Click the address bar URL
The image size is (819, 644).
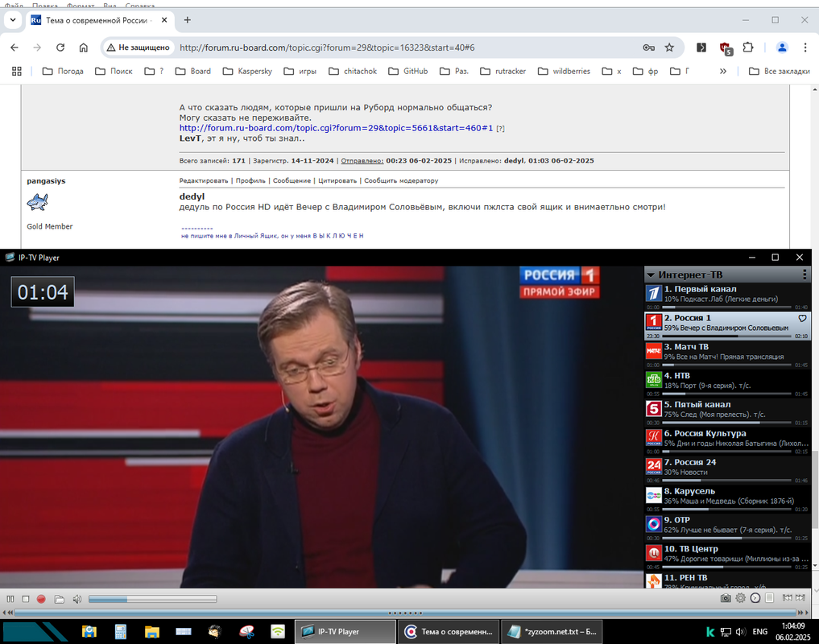[327, 47]
